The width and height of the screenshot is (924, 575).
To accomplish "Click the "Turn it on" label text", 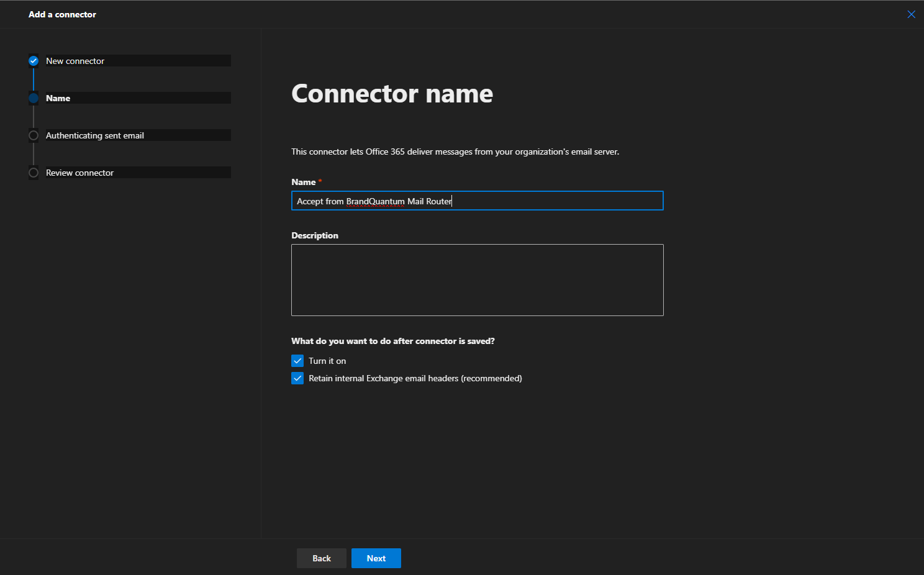I will [327, 361].
